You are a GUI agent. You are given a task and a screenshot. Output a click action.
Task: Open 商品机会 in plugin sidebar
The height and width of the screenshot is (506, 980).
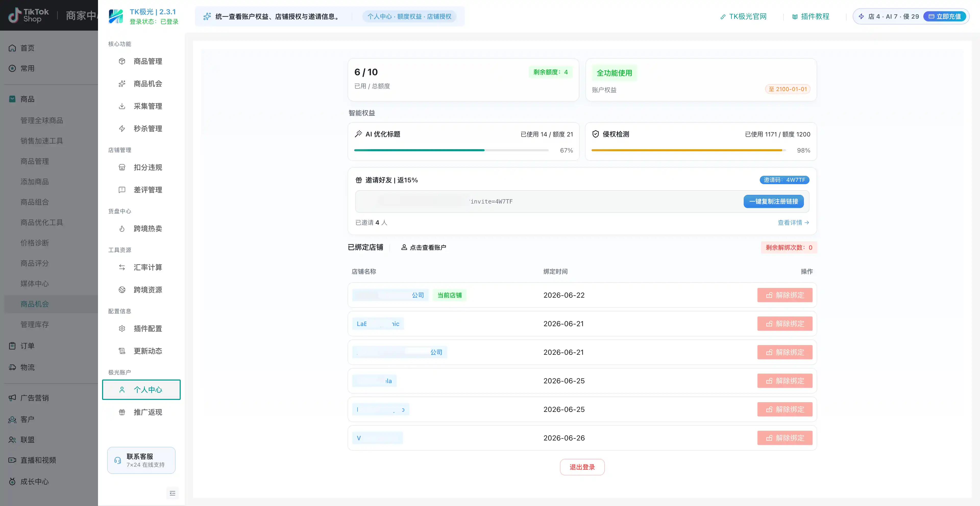[141, 84]
